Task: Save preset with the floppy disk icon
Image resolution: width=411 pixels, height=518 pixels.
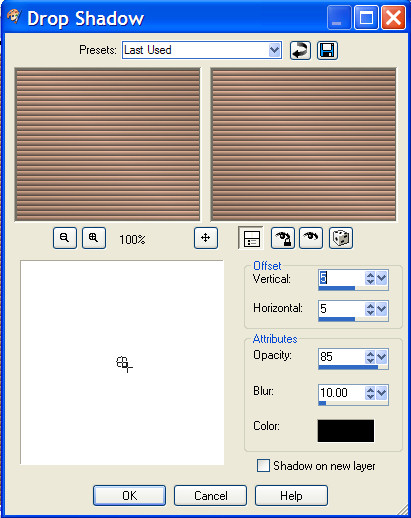Action: point(327,51)
